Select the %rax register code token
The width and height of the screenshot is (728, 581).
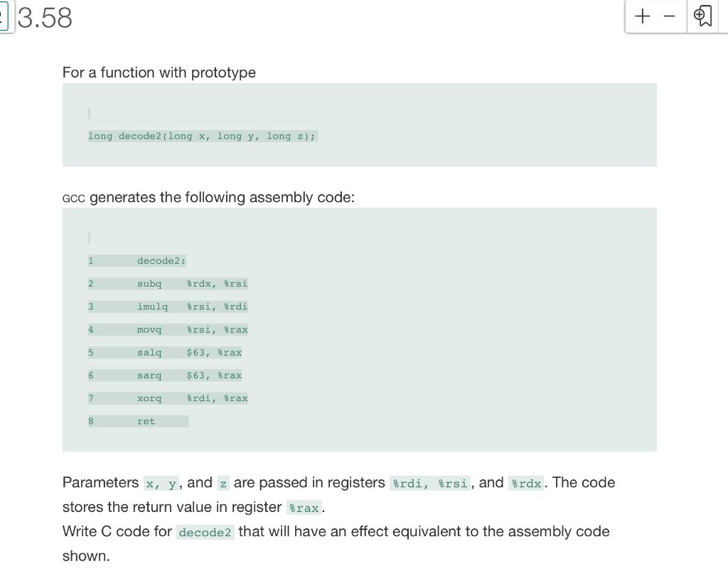click(304, 508)
